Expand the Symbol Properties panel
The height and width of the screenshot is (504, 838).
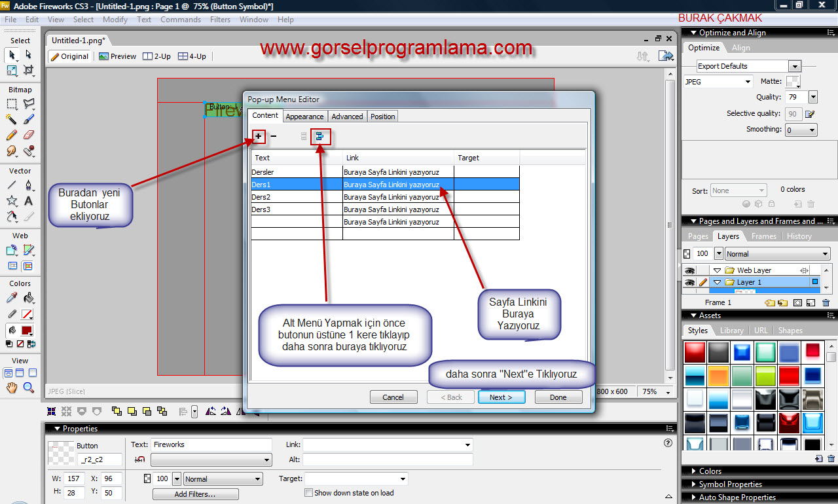(x=731, y=484)
